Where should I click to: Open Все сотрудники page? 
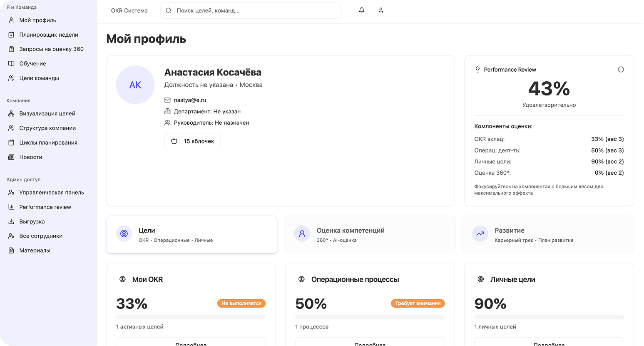click(x=41, y=236)
